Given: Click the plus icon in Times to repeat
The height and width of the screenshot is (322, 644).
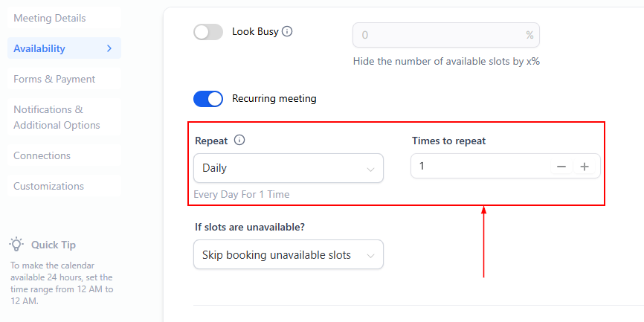Looking at the screenshot, I should tap(585, 167).
